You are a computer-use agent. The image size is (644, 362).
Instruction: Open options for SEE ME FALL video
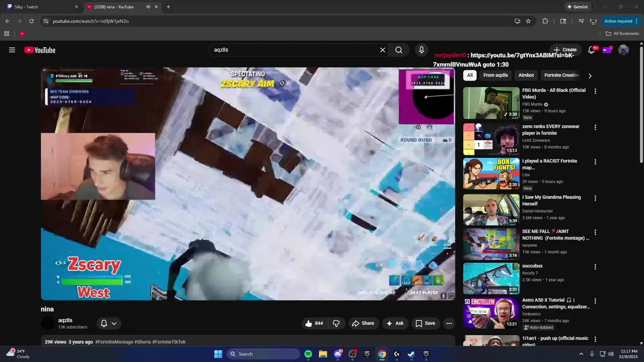[595, 232]
